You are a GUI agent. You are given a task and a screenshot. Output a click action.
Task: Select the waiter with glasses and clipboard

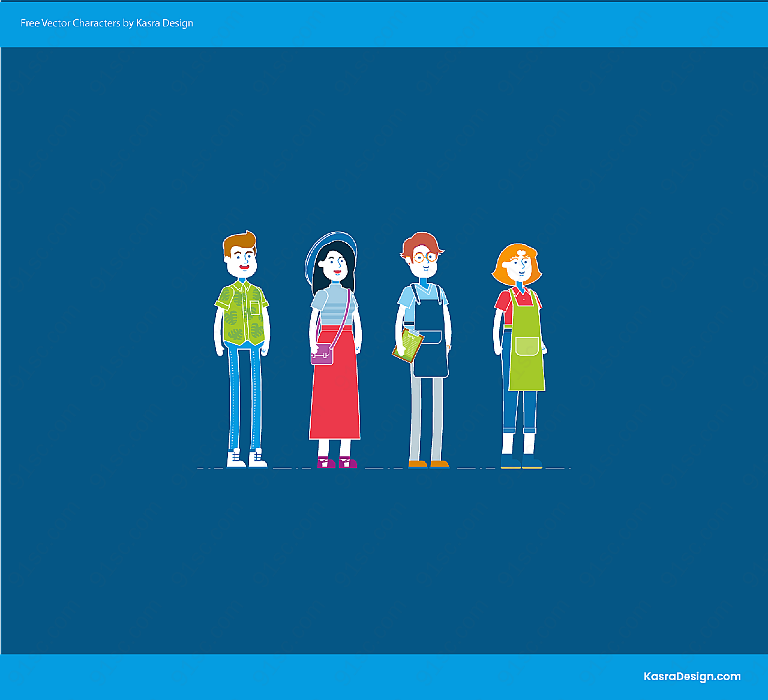click(x=422, y=350)
